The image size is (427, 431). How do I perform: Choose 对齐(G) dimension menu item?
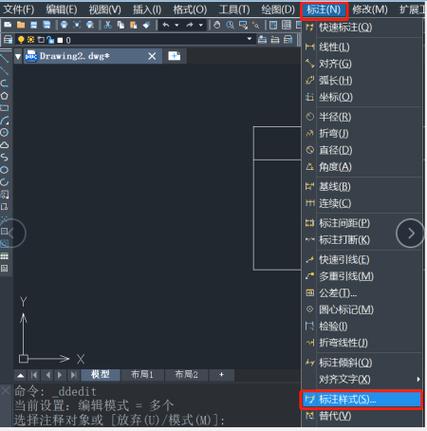pos(363,64)
